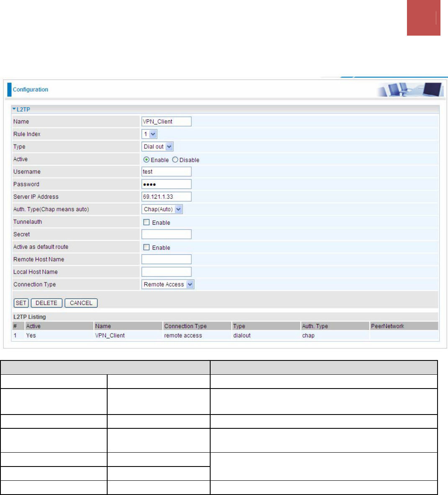
Task: Click 'remote access' cell in listing
Action: 183,336
